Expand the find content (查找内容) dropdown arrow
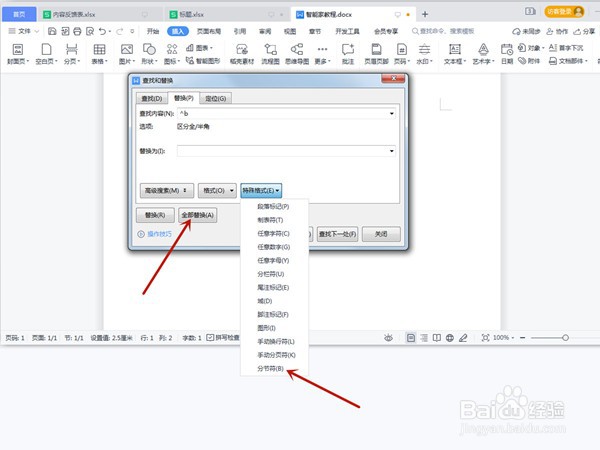Viewport: 600px width, 450px height. tap(391, 114)
